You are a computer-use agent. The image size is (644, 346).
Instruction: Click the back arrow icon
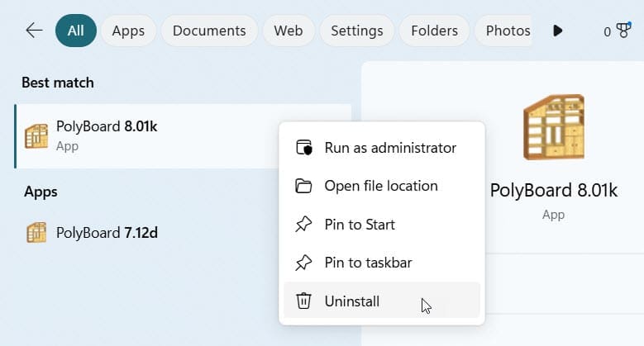(34, 31)
